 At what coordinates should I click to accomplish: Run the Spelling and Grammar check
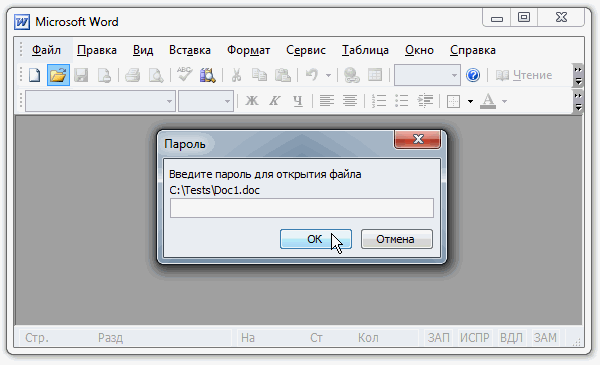[184, 74]
